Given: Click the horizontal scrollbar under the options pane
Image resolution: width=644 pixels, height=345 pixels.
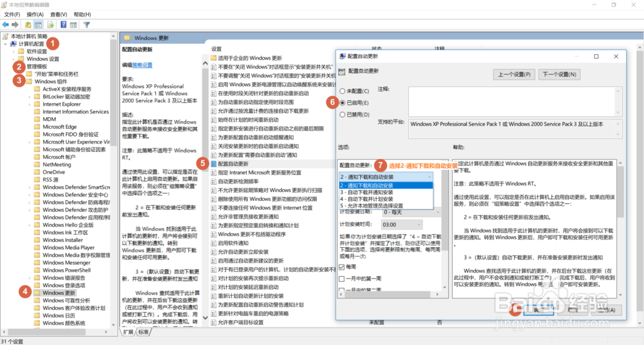Looking at the screenshot, I should 389,294.
